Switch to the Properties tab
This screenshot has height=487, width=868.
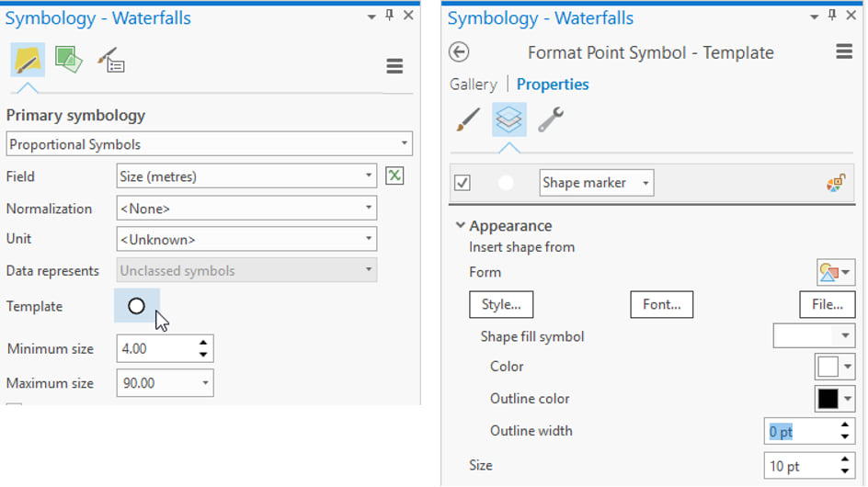553,85
